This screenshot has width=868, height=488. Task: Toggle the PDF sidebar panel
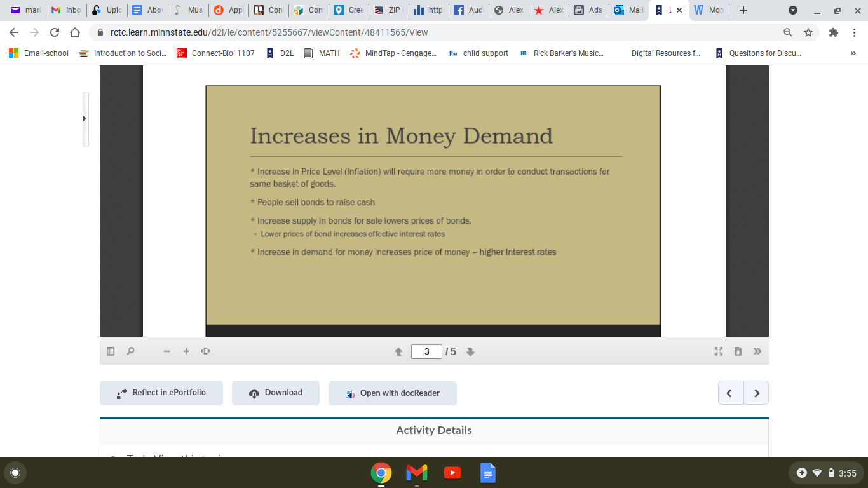tap(110, 351)
